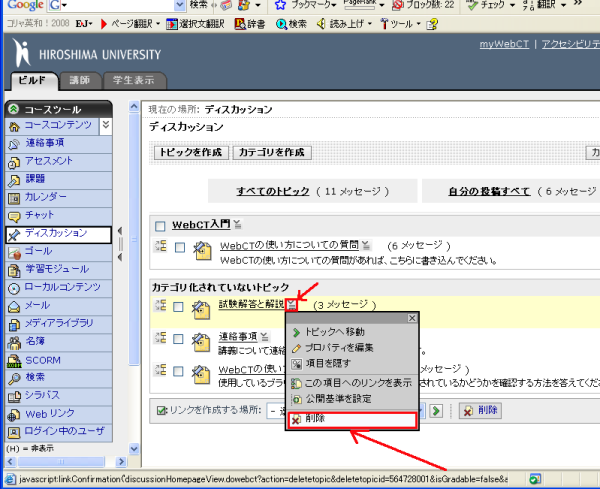The width and height of the screenshot is (600, 489).
Task: Expand the コースコンテンツ double chevron
Action: 106,125
